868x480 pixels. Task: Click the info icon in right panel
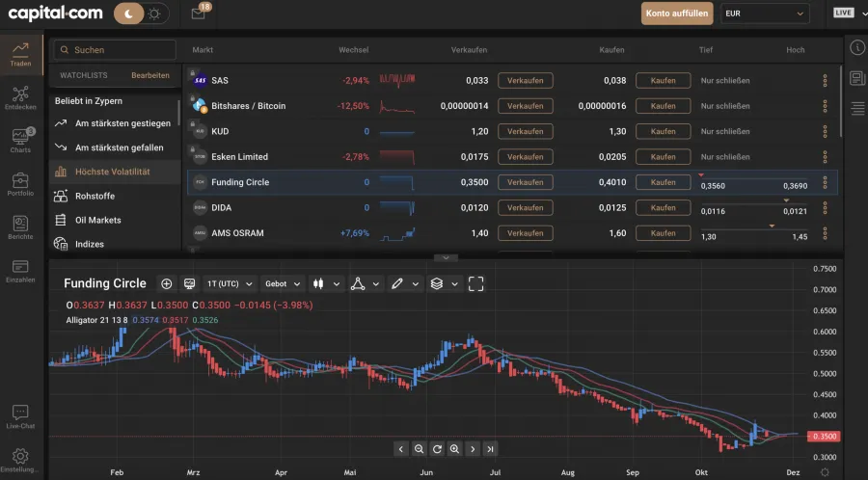click(857, 48)
